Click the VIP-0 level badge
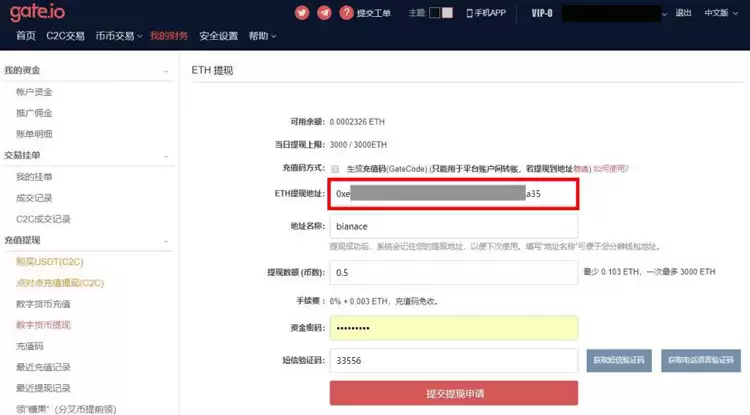 (x=542, y=13)
